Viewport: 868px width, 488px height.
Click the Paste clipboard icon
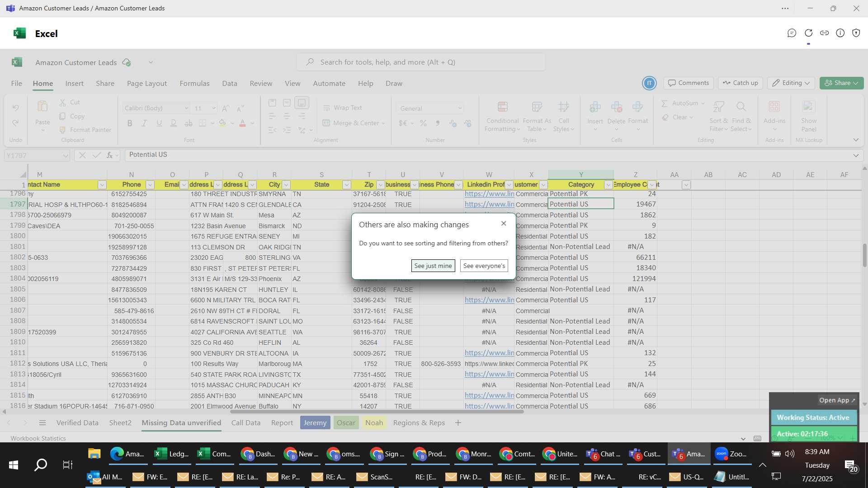[42, 107]
